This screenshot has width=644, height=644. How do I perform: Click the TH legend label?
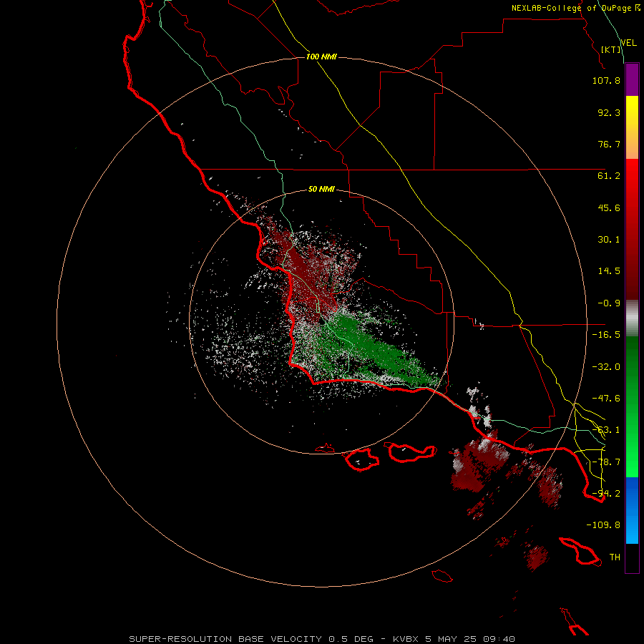[x=615, y=557]
